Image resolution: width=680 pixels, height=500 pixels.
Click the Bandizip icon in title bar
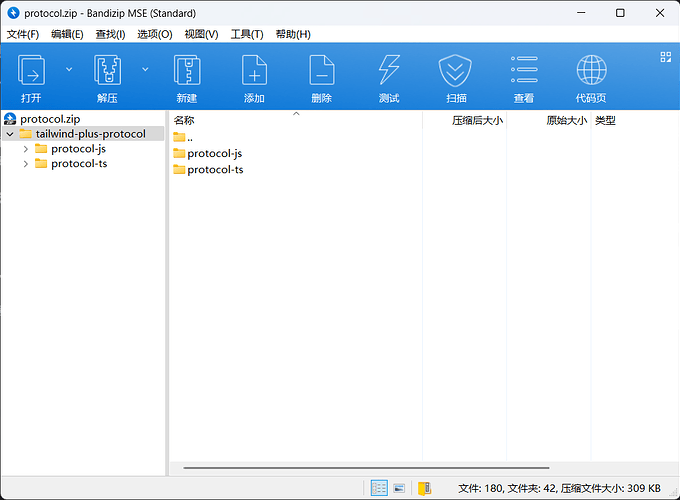click(13, 13)
